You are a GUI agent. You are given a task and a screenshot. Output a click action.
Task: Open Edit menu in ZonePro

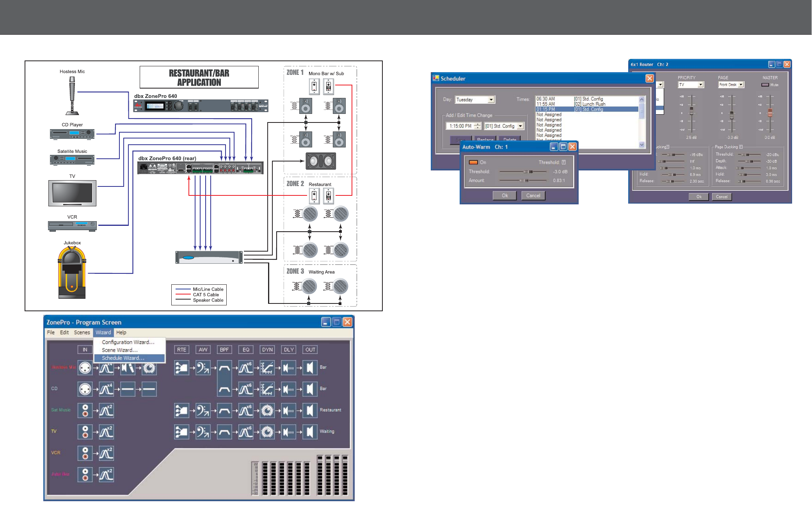point(64,333)
